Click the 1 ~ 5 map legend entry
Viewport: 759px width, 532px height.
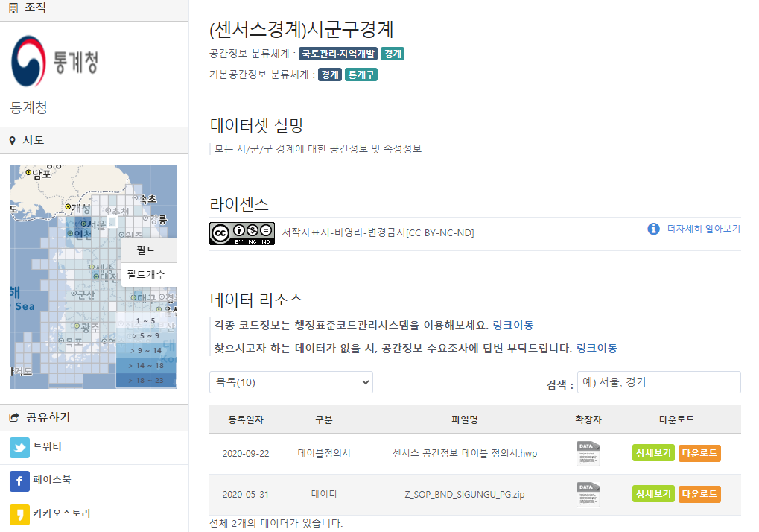pos(146,321)
